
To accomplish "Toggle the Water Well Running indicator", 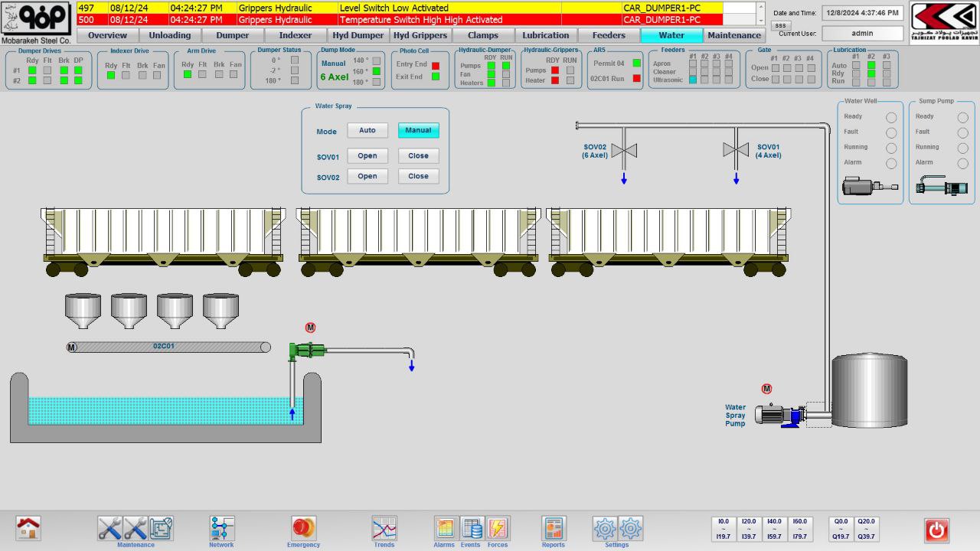I will pyautogui.click(x=891, y=148).
